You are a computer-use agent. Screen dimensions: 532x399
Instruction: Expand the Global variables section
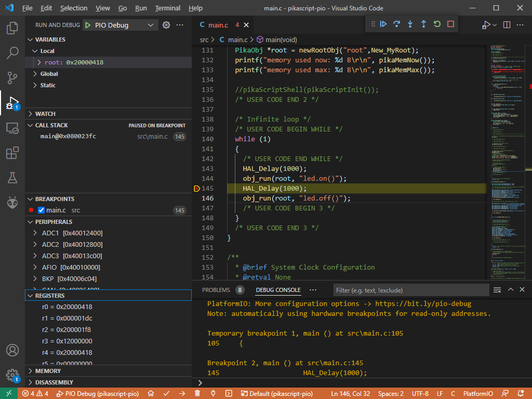click(x=49, y=74)
